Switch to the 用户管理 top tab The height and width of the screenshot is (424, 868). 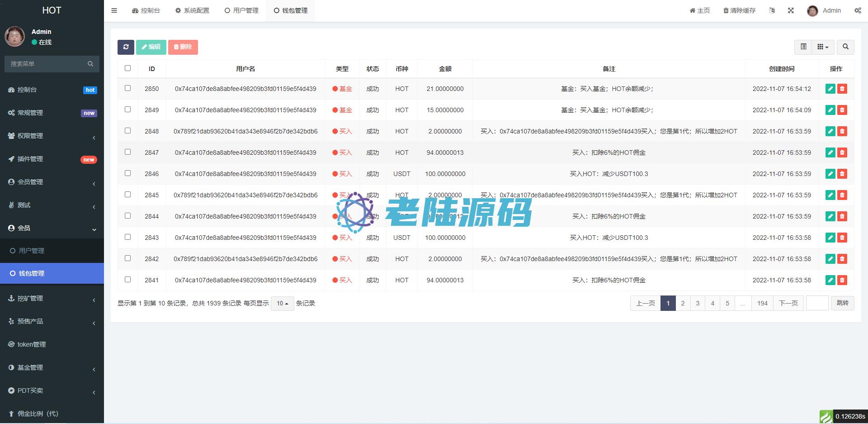point(241,10)
